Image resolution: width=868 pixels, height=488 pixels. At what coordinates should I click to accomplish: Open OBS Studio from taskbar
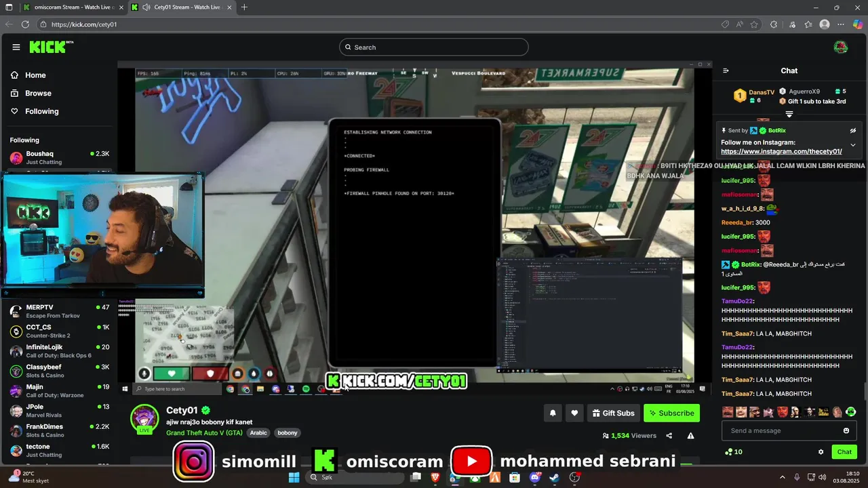575,478
